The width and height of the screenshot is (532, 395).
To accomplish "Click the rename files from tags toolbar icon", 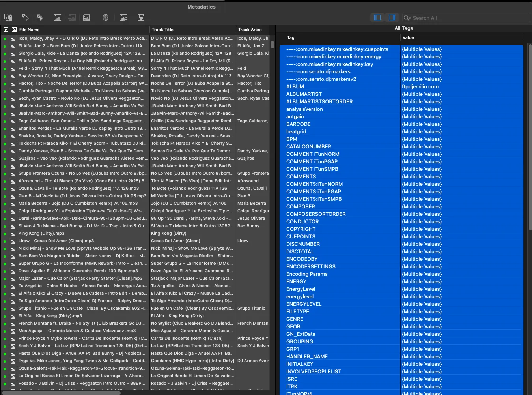I will tap(8, 17).
